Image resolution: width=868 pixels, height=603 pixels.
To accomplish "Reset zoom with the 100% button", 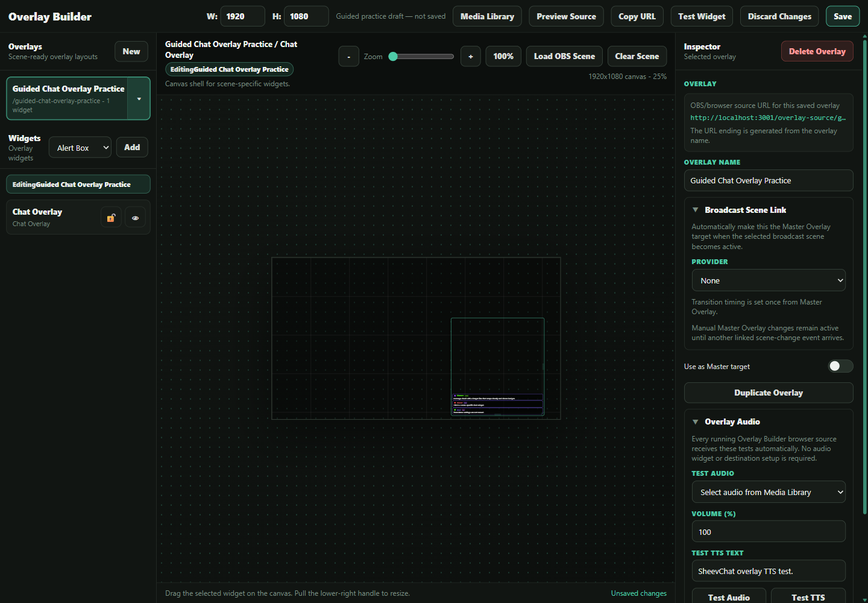I will (503, 56).
